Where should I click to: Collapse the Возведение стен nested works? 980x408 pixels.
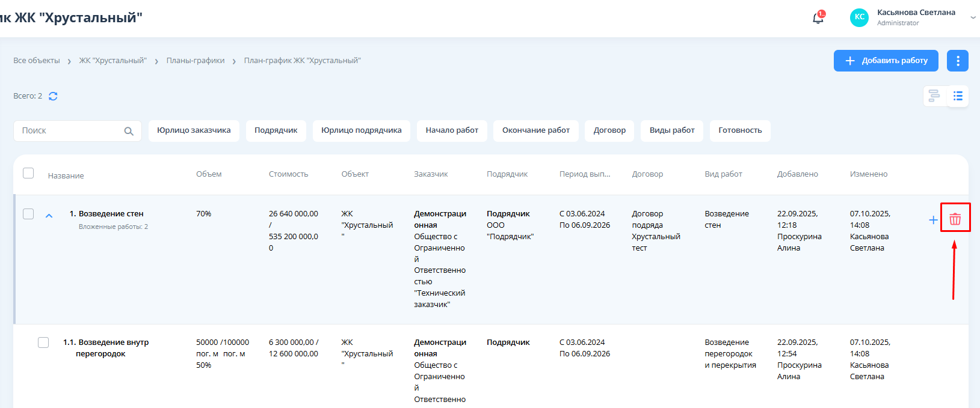click(x=49, y=215)
